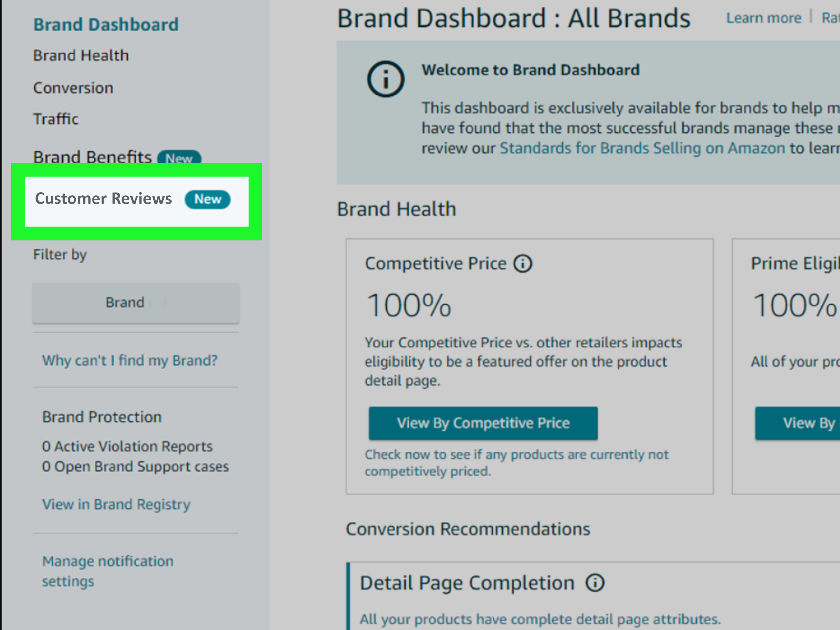Screen dimensions: 840x630
Task: Open the Traffic sidebar item
Action: click(56, 119)
